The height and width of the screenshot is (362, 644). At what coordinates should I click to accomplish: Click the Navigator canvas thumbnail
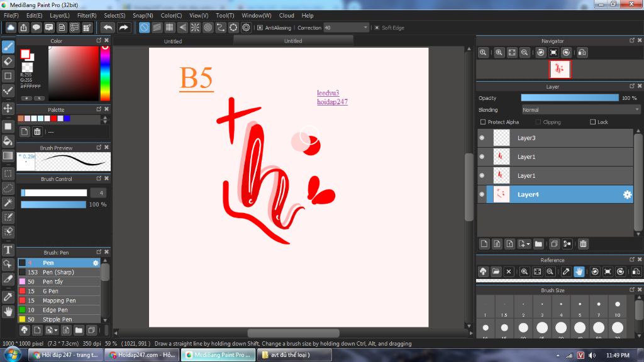point(560,69)
